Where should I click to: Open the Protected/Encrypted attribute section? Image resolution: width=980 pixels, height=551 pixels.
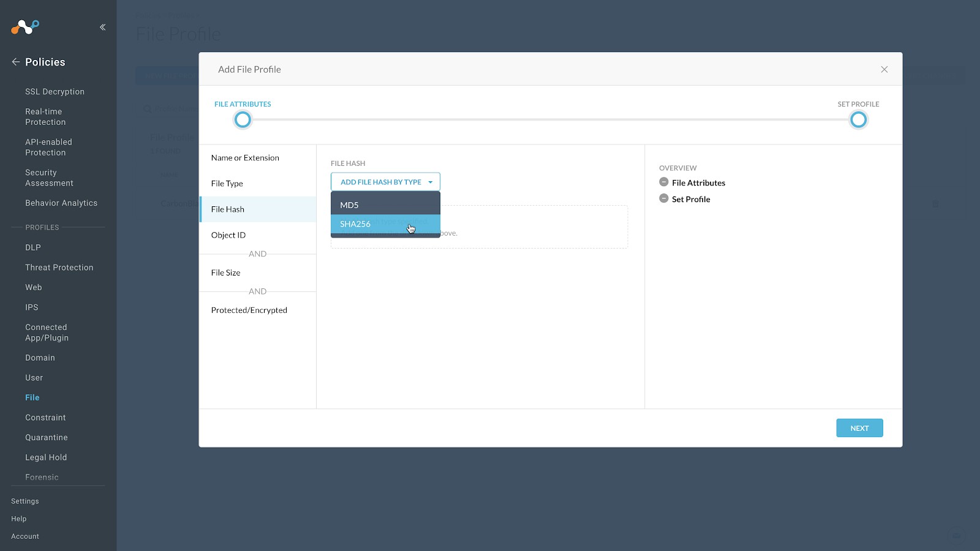click(x=249, y=310)
